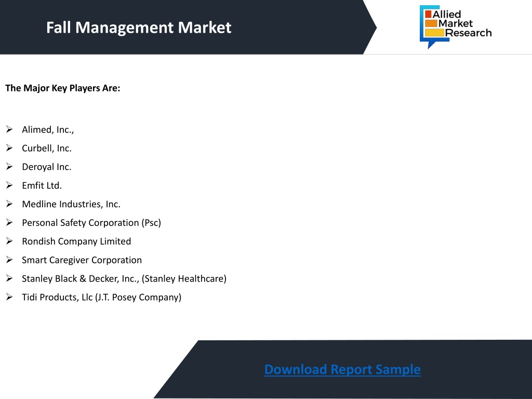
Task: Select 'Smart Caregiver Corporation' entry
Action: pos(82,260)
